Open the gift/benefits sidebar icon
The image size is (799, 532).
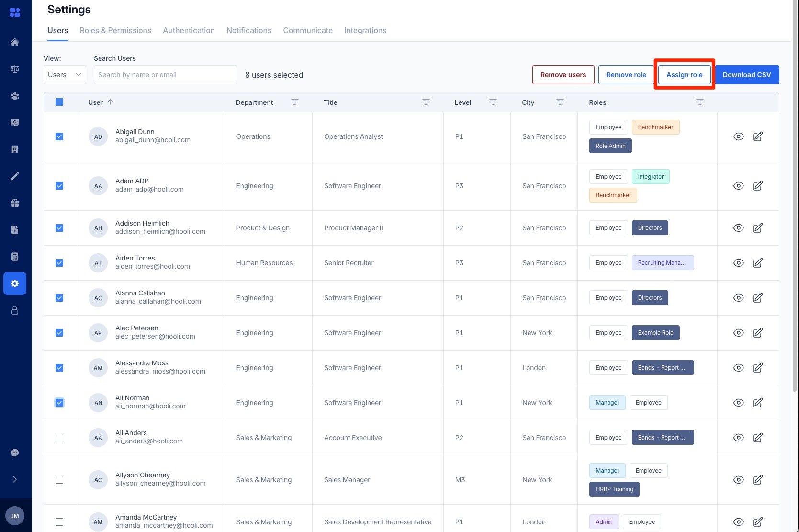click(15, 203)
